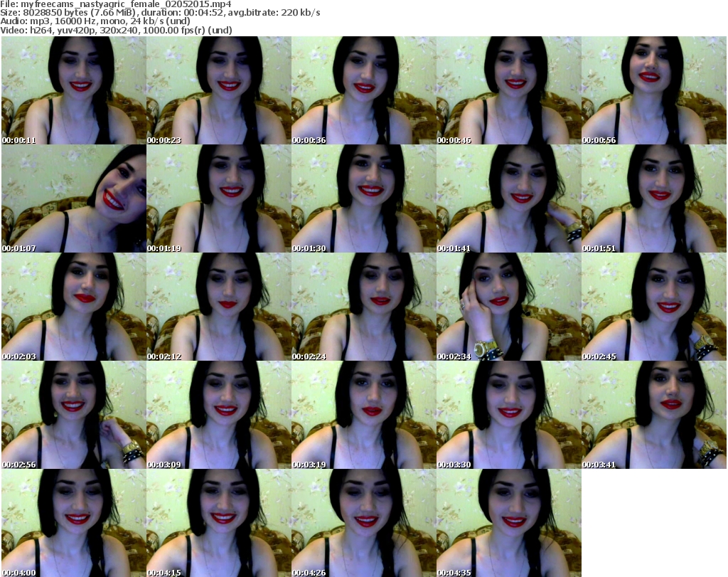Screen dimensions: 728x577
Task: Choose the frame stamped 00:01:51
Action: (654, 198)
